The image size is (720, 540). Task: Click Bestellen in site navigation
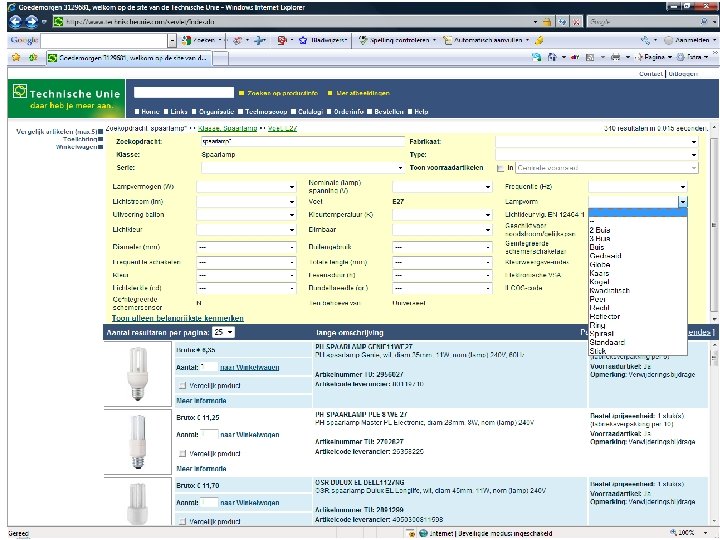pyautogui.click(x=386, y=112)
